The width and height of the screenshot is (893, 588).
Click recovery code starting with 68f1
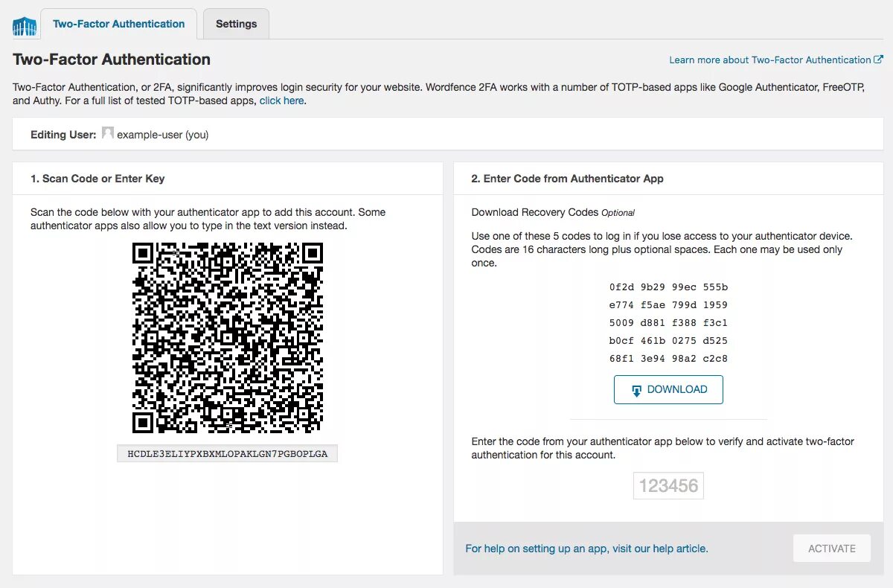(x=668, y=359)
